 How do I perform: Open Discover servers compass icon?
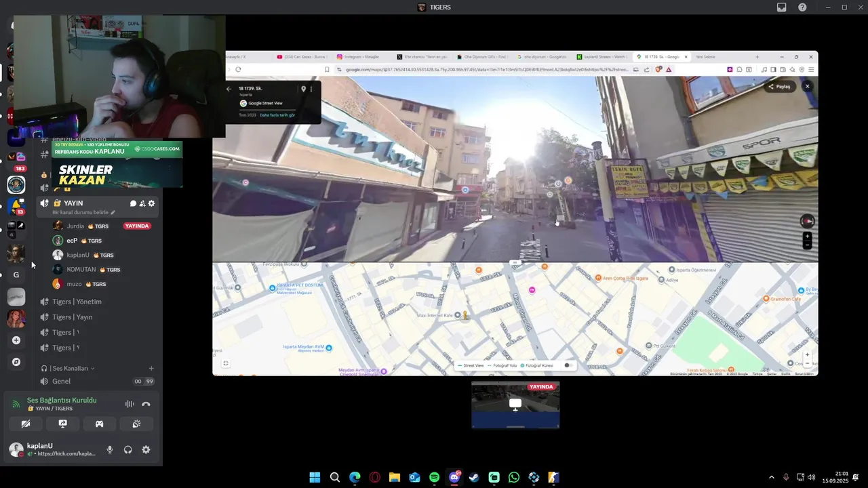(16, 362)
